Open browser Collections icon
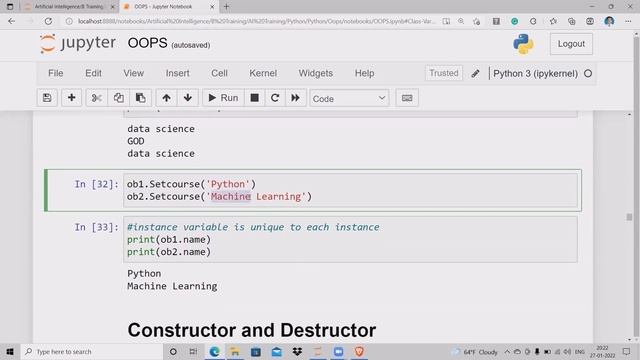This screenshot has width=640, height=360. tap(571, 21)
